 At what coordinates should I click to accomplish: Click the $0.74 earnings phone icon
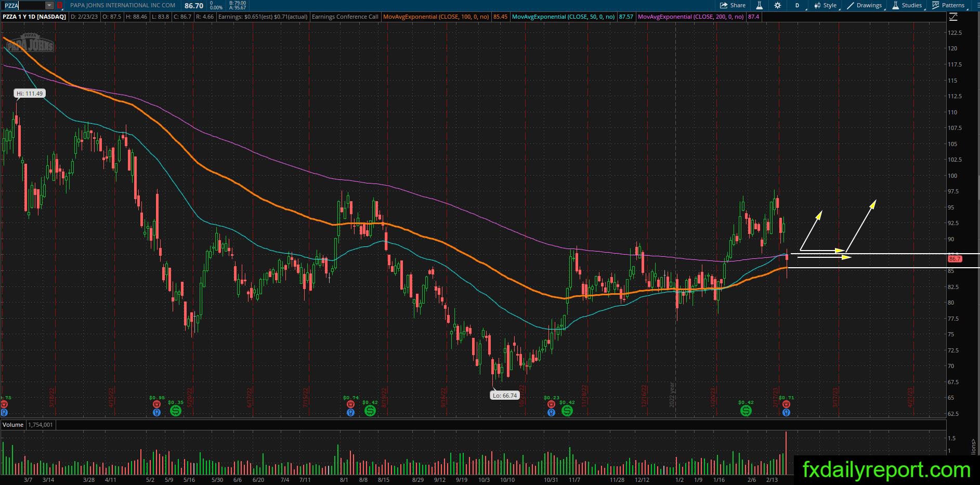350,404
